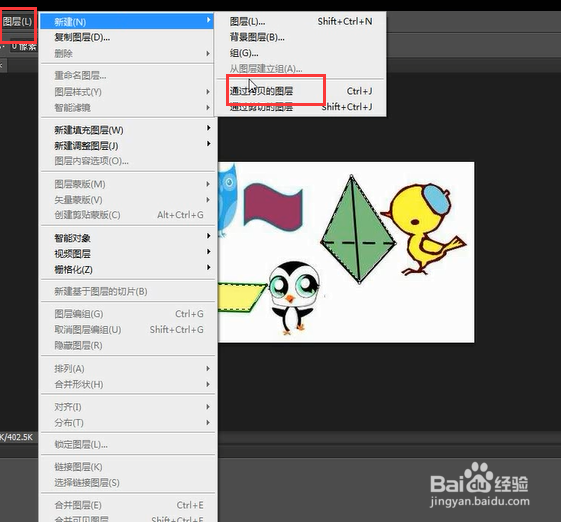The width and height of the screenshot is (561, 522).
Task: Click the maroon flag shape on canvas
Action: 273,207
